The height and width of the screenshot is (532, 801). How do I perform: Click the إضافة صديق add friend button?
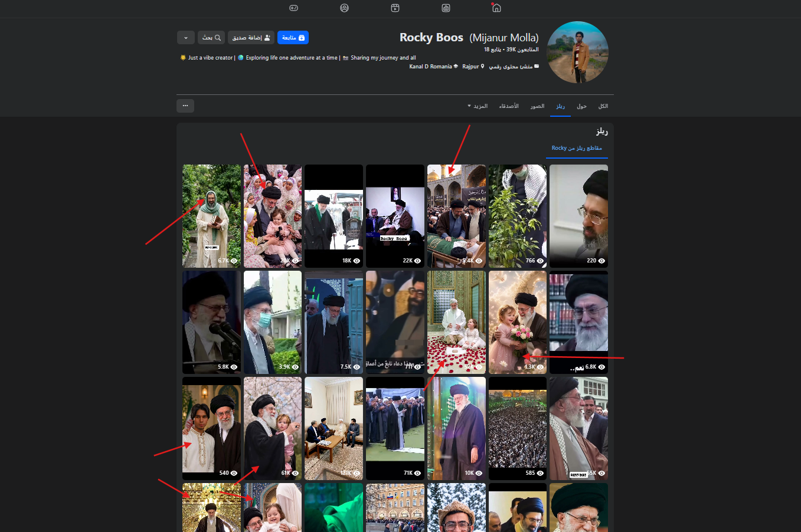click(x=251, y=38)
